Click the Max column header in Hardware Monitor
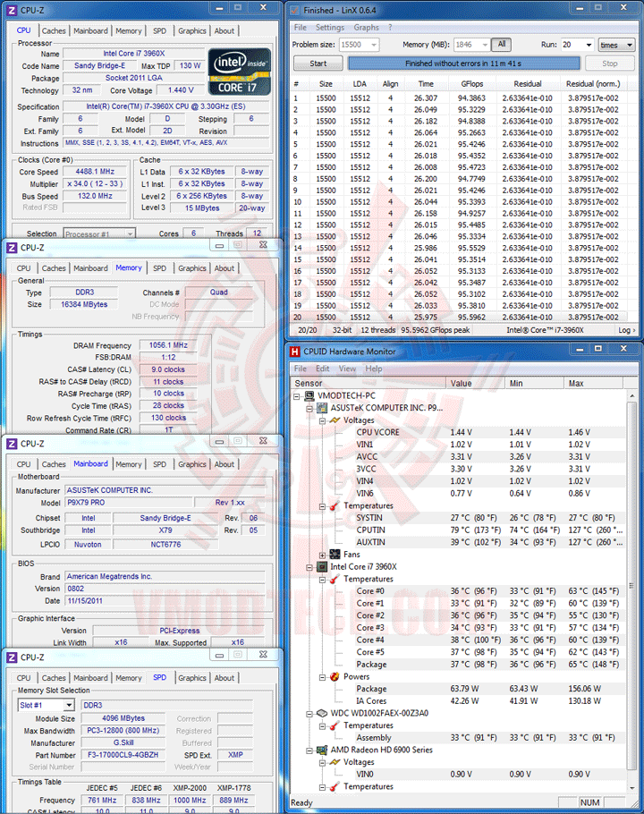644x814 pixels. coord(593,383)
